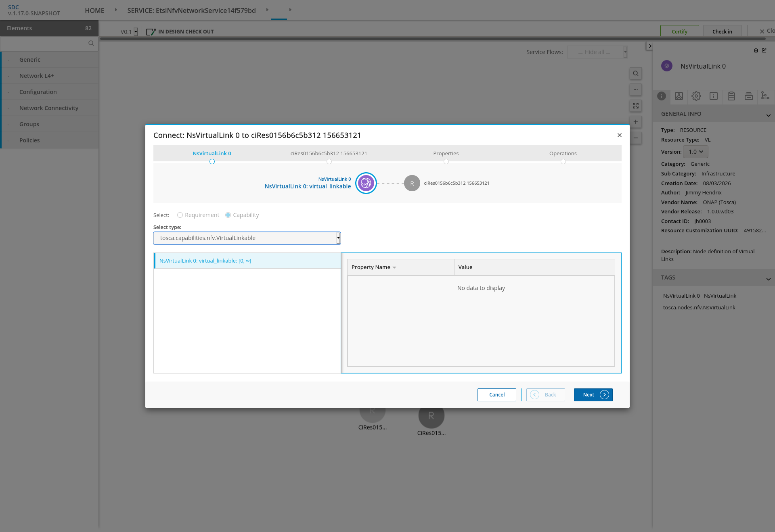The width and height of the screenshot is (775, 532).
Task: Expand the Groups category
Action: pyautogui.click(x=50, y=124)
